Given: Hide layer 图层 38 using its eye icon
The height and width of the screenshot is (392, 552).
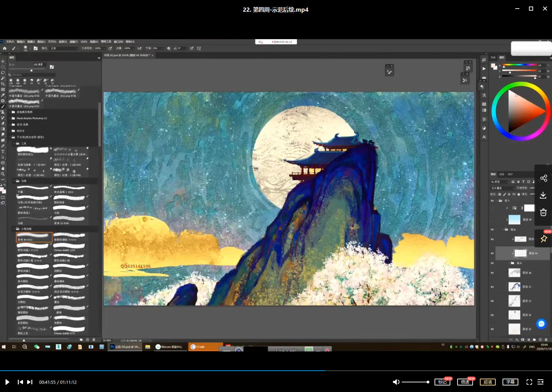Looking at the screenshot, I should coord(492,273).
